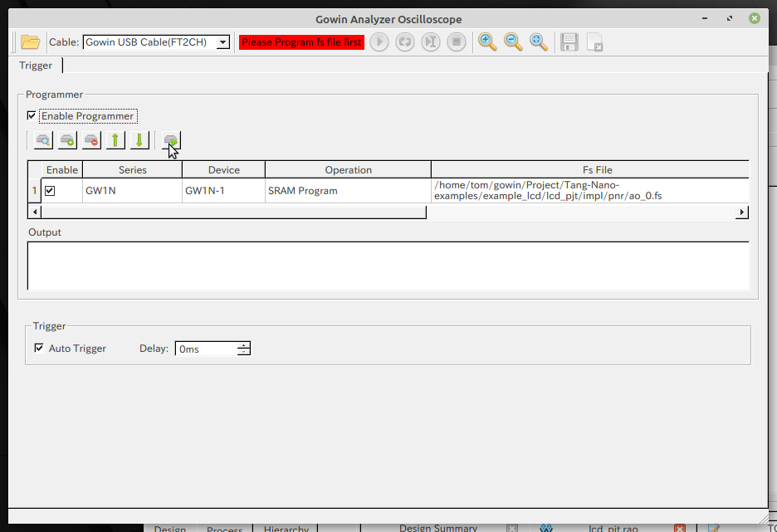The image size is (777, 532).
Task: Stop capture with the stop icon
Action: [457, 42]
